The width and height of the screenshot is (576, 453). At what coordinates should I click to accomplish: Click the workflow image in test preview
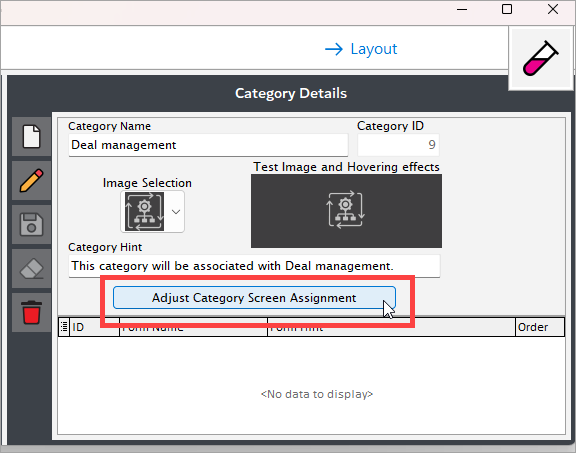346,210
